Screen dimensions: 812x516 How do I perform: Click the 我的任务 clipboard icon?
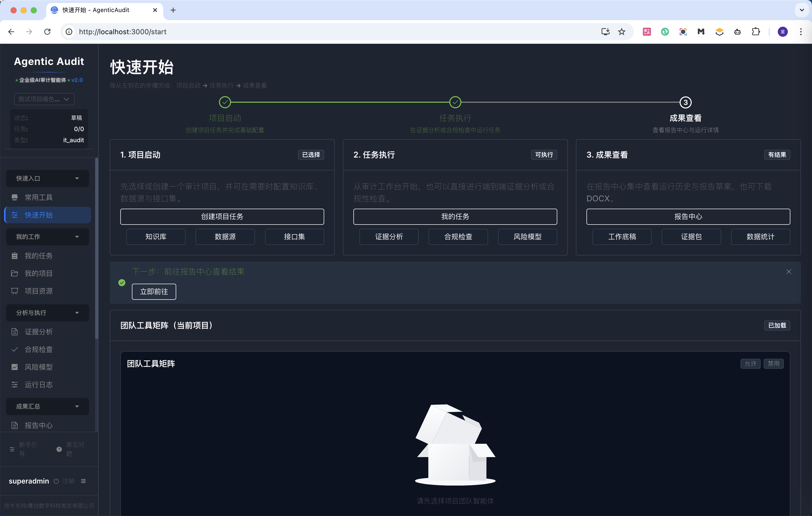15,256
